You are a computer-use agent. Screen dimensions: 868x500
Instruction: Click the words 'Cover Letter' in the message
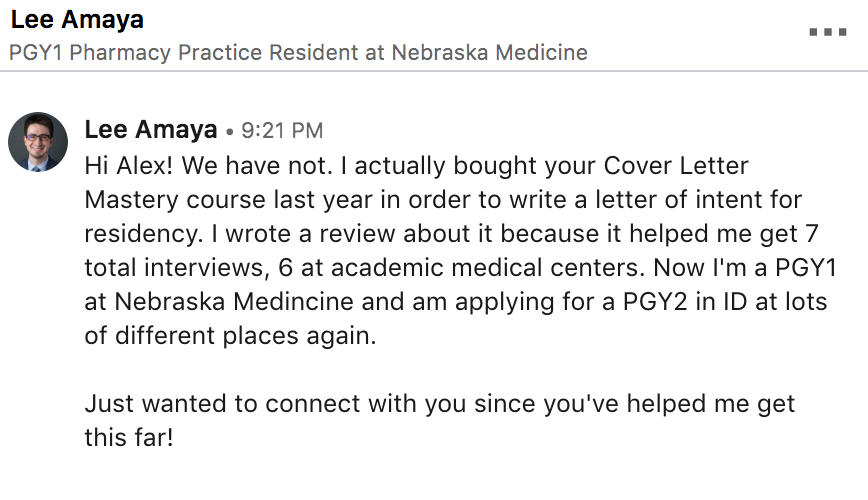[676, 166]
